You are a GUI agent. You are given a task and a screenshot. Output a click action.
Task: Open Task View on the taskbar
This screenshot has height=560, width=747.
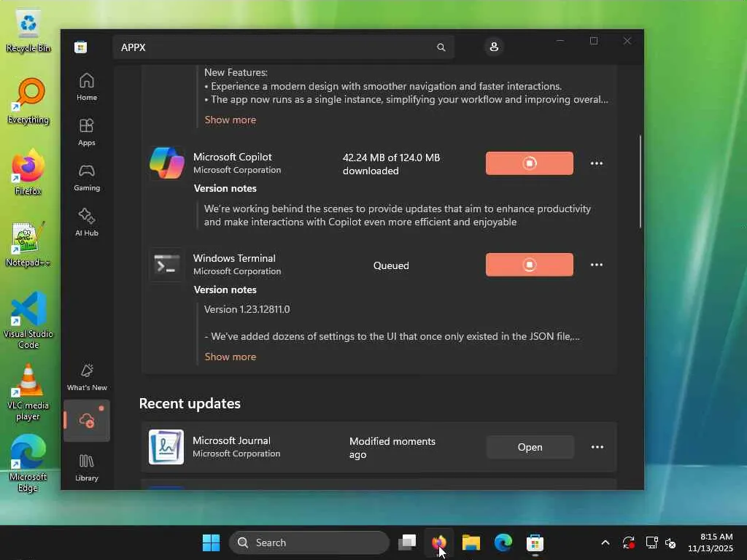[x=407, y=542]
